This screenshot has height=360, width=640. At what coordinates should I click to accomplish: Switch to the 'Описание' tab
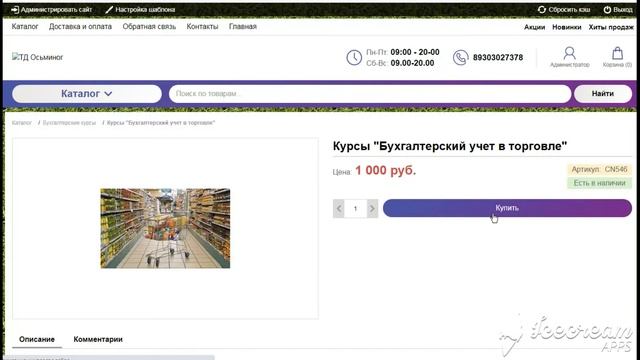37,339
